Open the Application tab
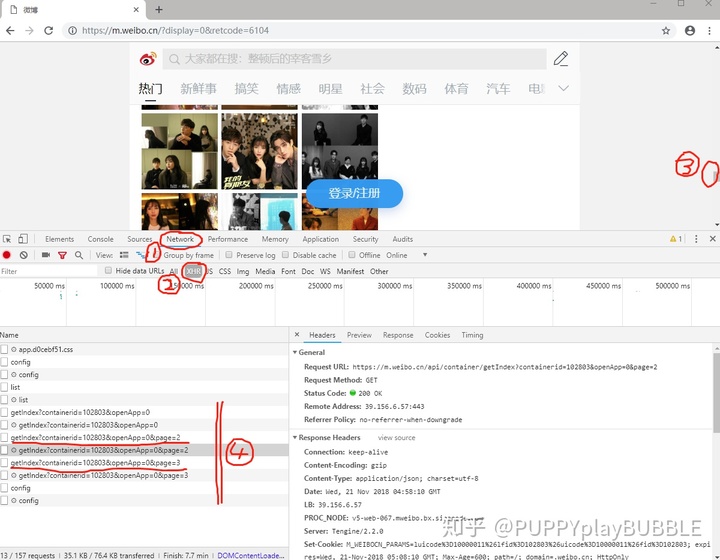720x560 pixels. point(321,239)
